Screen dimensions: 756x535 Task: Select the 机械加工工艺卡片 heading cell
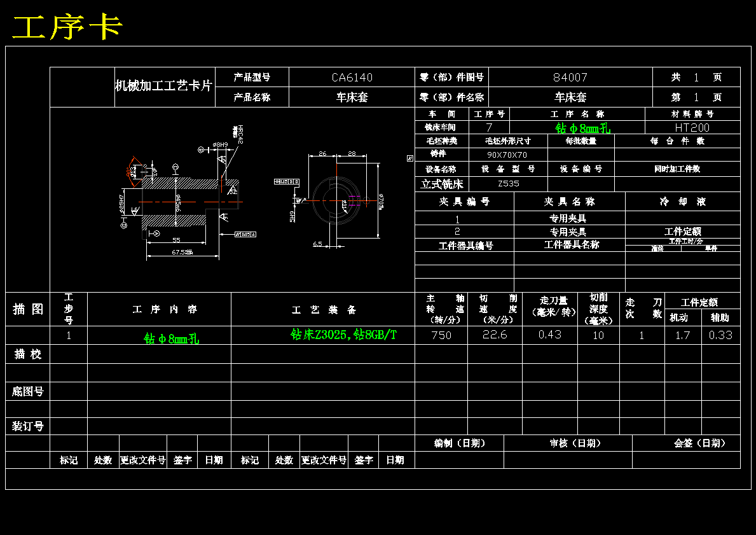coord(164,86)
